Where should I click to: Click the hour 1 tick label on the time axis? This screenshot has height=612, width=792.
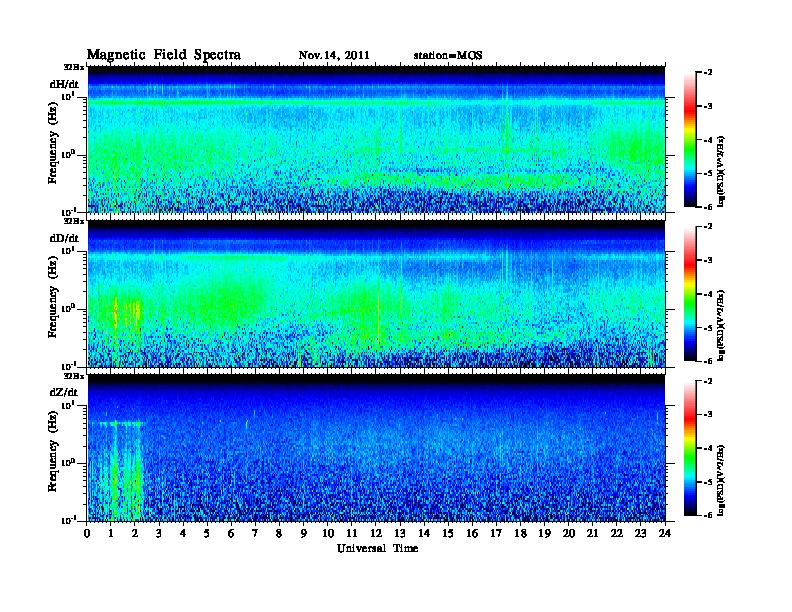[111, 534]
